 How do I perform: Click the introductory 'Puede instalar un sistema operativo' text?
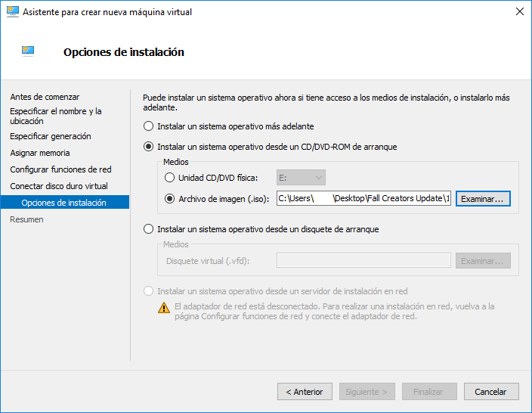click(326, 103)
